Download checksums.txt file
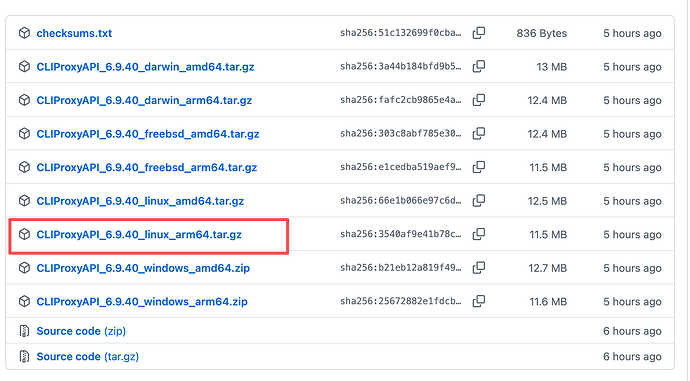Viewport: 690px width, 381px height. (x=74, y=33)
